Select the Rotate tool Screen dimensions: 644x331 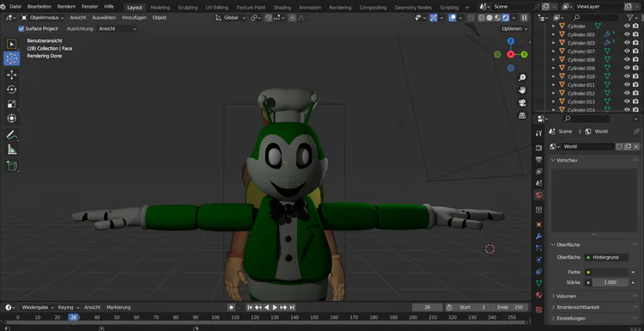point(11,89)
